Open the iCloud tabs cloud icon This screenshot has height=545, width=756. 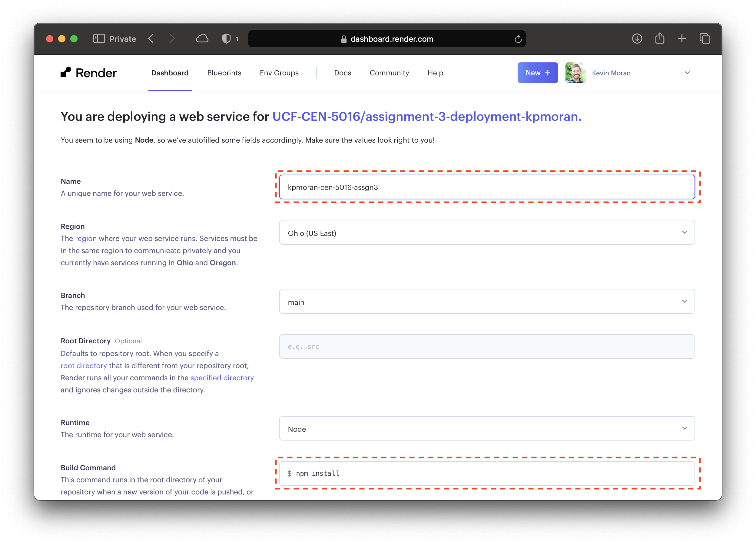(x=202, y=39)
